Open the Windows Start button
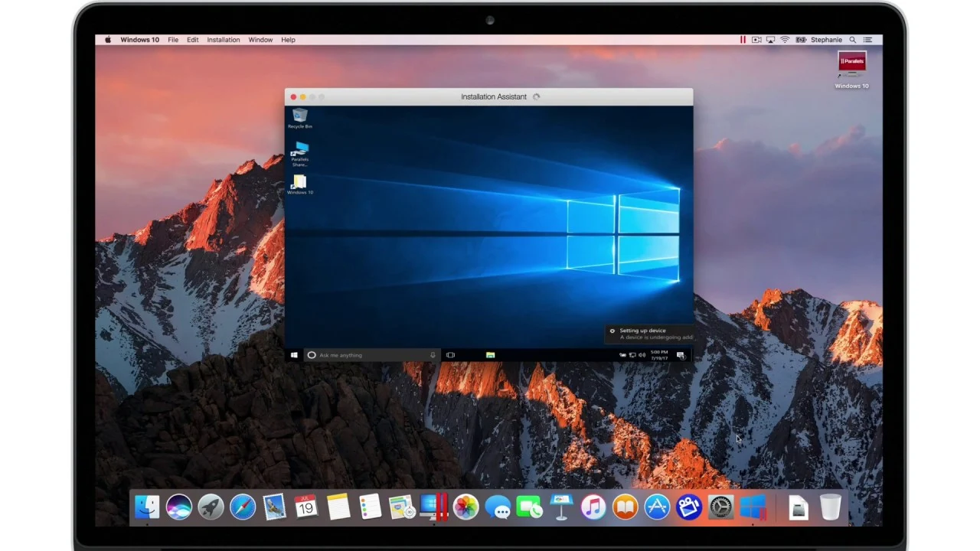The width and height of the screenshot is (980, 551). (294, 355)
